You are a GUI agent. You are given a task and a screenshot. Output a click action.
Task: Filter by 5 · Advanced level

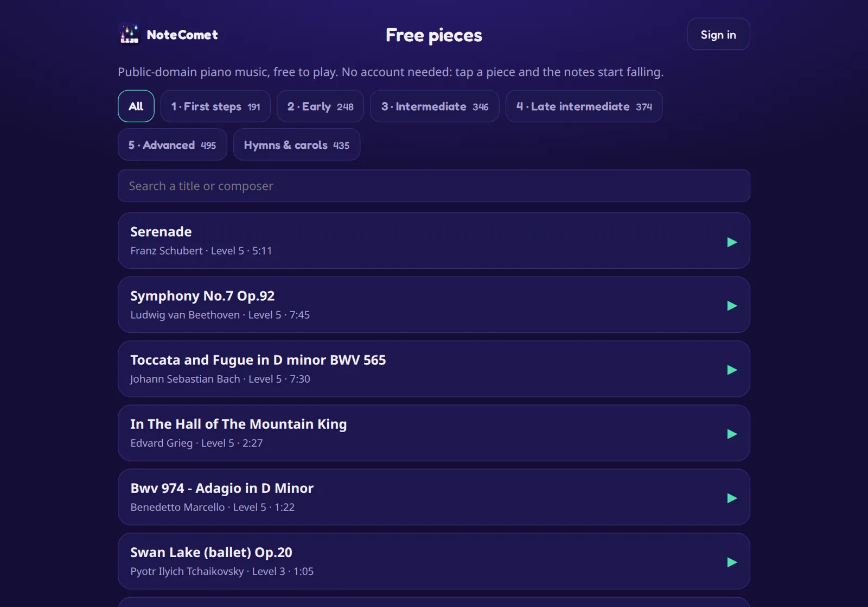point(173,145)
